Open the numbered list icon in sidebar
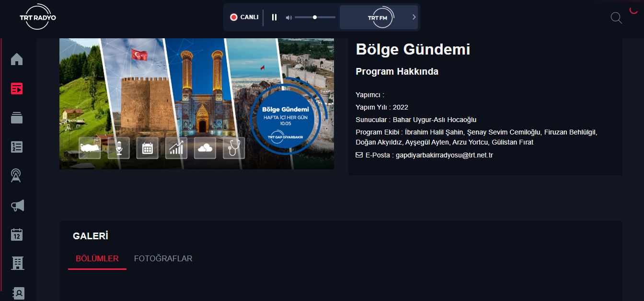Image resolution: width=644 pixels, height=301 pixels. coord(17,147)
